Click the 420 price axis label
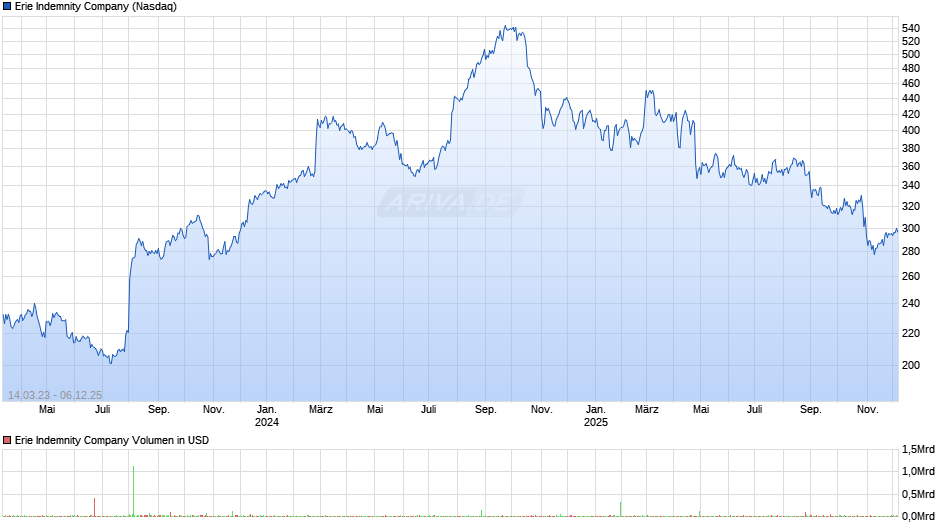The image size is (940, 526). click(911, 114)
